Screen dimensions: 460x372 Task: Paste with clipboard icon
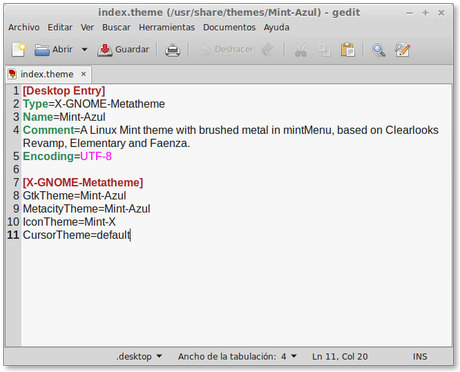pos(348,50)
